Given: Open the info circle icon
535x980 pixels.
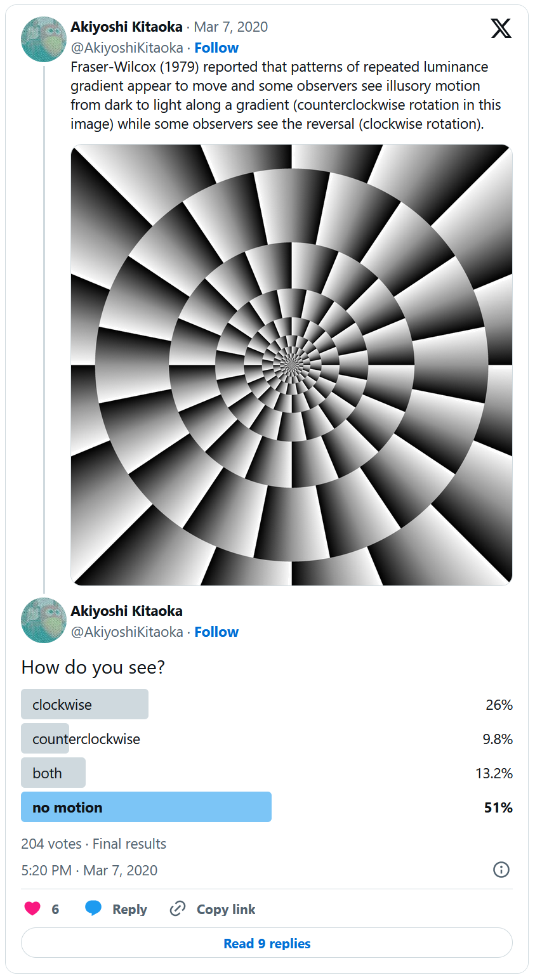Looking at the screenshot, I should (x=501, y=870).
